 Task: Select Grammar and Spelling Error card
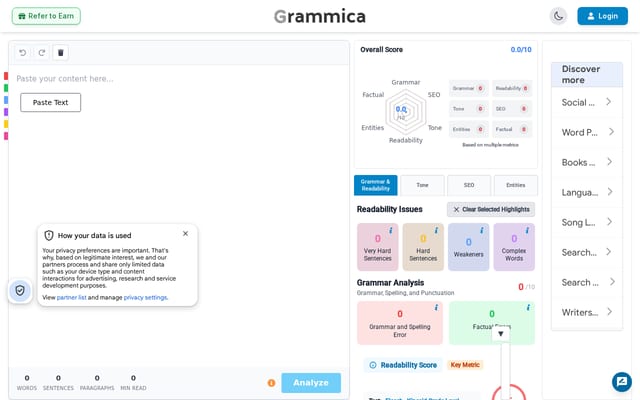click(400, 323)
